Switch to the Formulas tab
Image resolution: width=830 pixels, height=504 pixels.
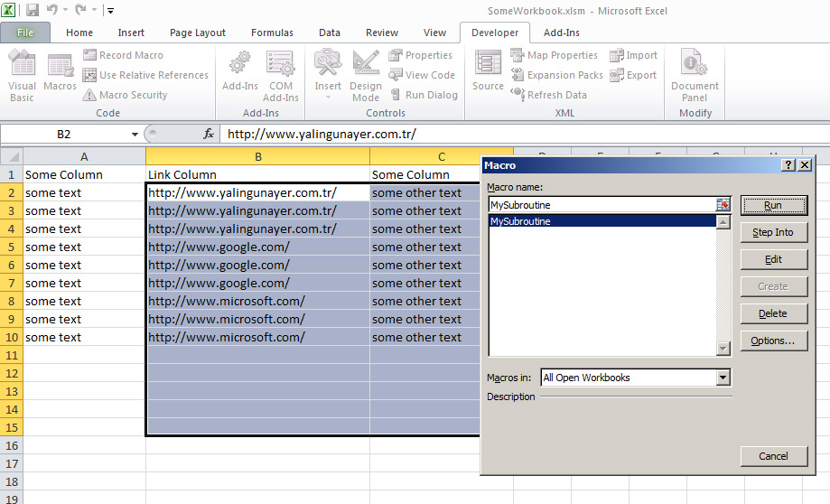click(272, 33)
